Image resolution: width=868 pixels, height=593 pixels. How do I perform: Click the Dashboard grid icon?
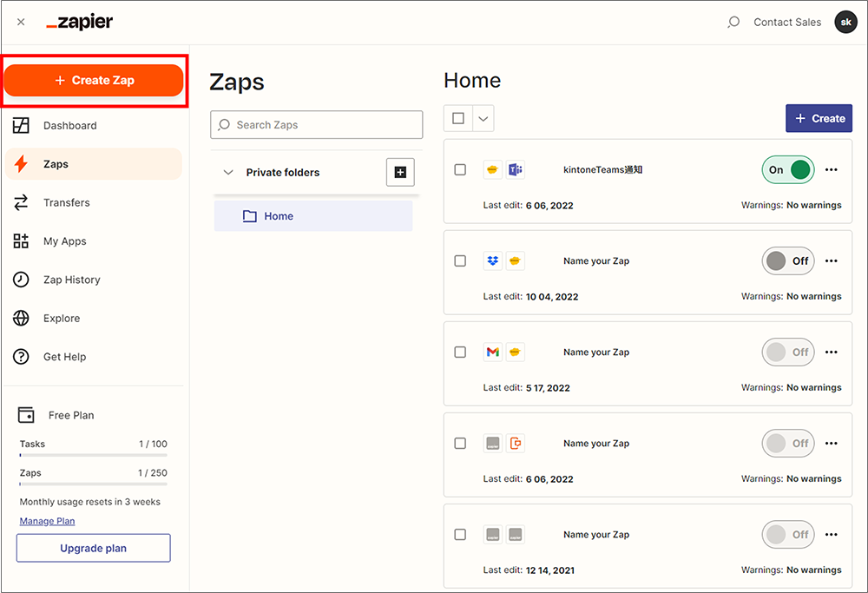click(x=21, y=126)
